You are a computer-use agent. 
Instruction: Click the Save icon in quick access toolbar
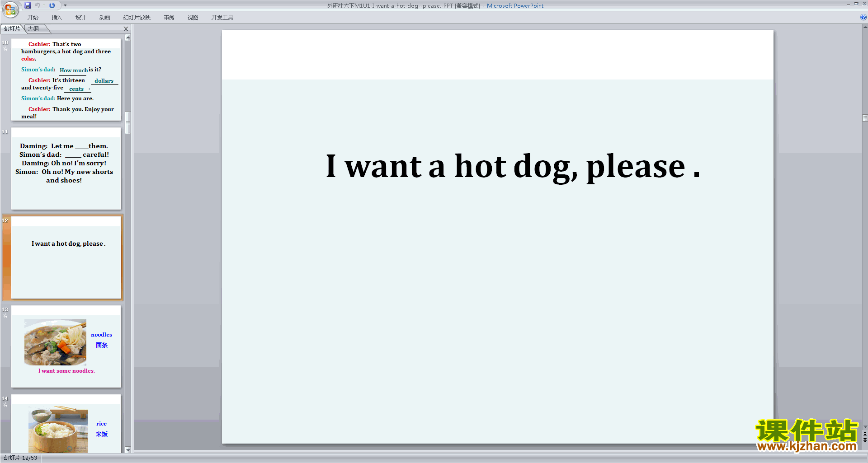pos(28,5)
